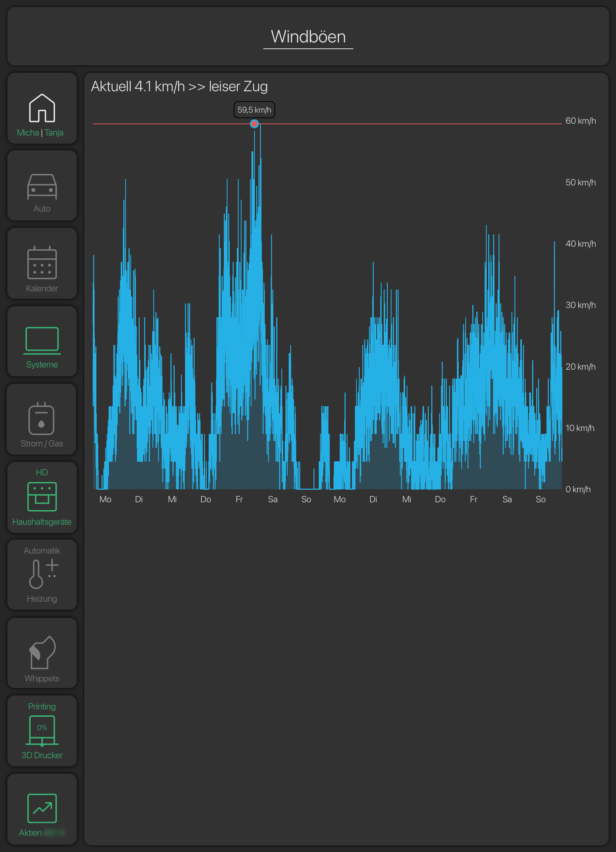616x852 pixels.
Task: Click the 50 km/h axis label
Action: coord(581,182)
